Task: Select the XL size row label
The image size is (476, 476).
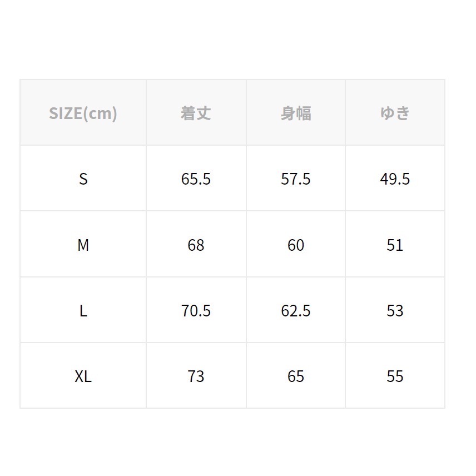Action: click(83, 376)
